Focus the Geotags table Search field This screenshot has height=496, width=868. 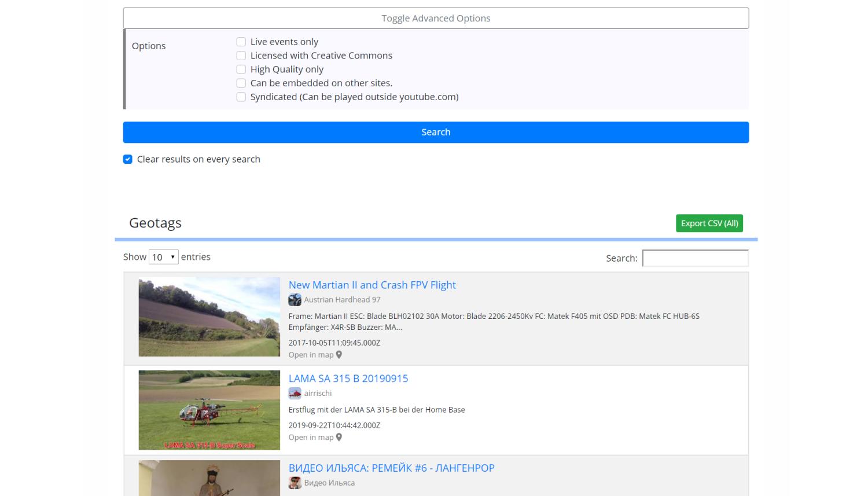(x=695, y=258)
